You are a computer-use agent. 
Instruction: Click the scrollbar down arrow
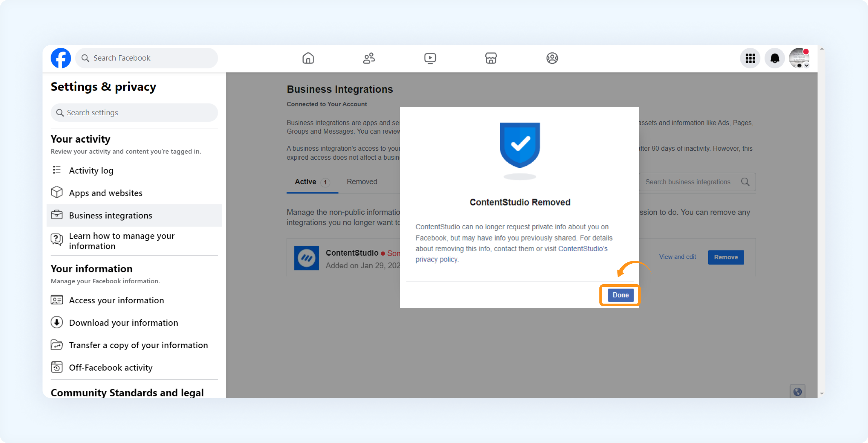pyautogui.click(x=822, y=393)
